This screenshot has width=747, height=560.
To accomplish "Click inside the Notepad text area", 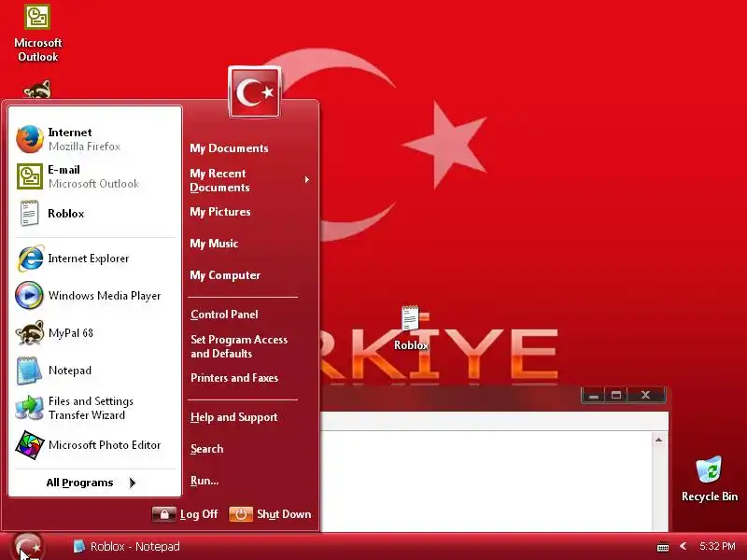I will 486,481.
